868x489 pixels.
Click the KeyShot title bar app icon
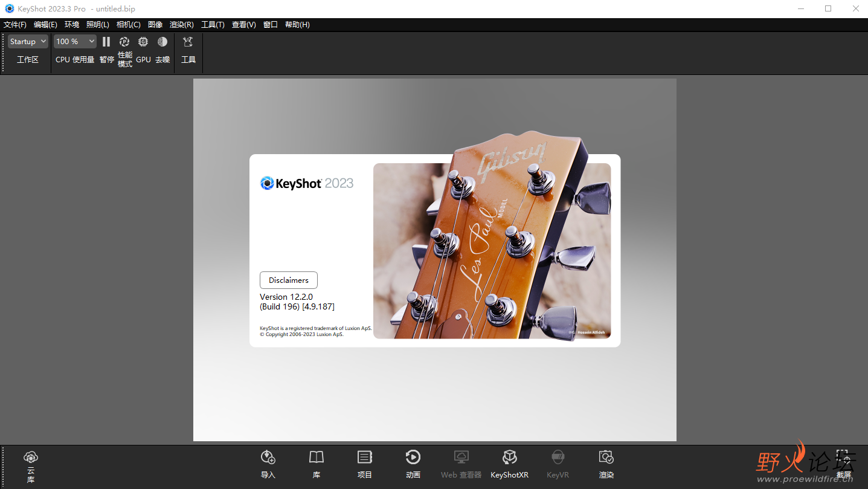(x=9, y=8)
